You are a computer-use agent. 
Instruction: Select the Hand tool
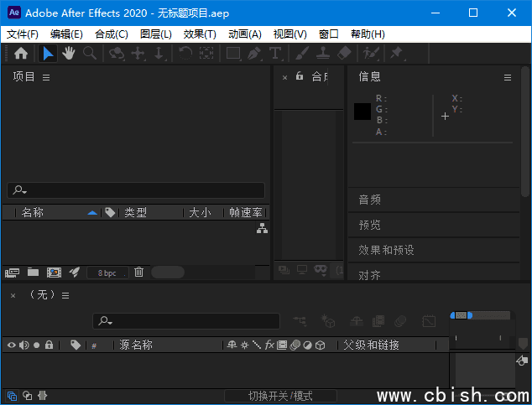pos(69,53)
